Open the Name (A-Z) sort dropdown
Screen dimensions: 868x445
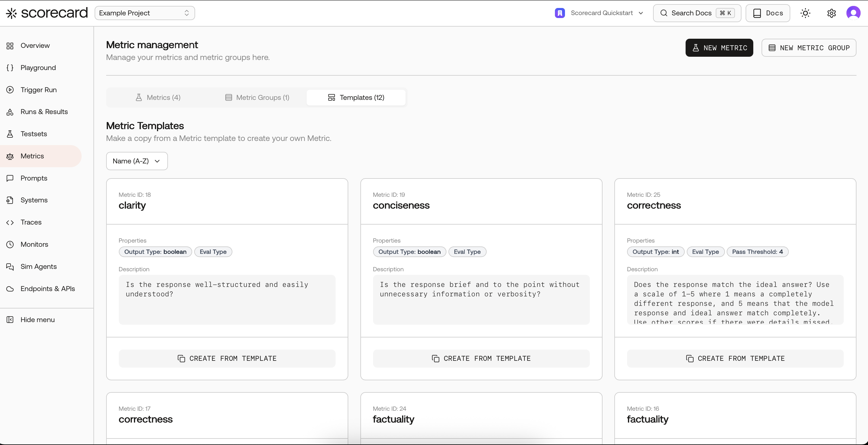coord(137,161)
